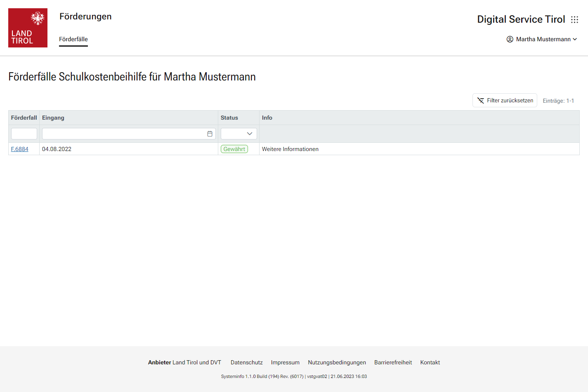Open the Status filter dropdown
Screen dimensions: 588x392
tap(239, 134)
